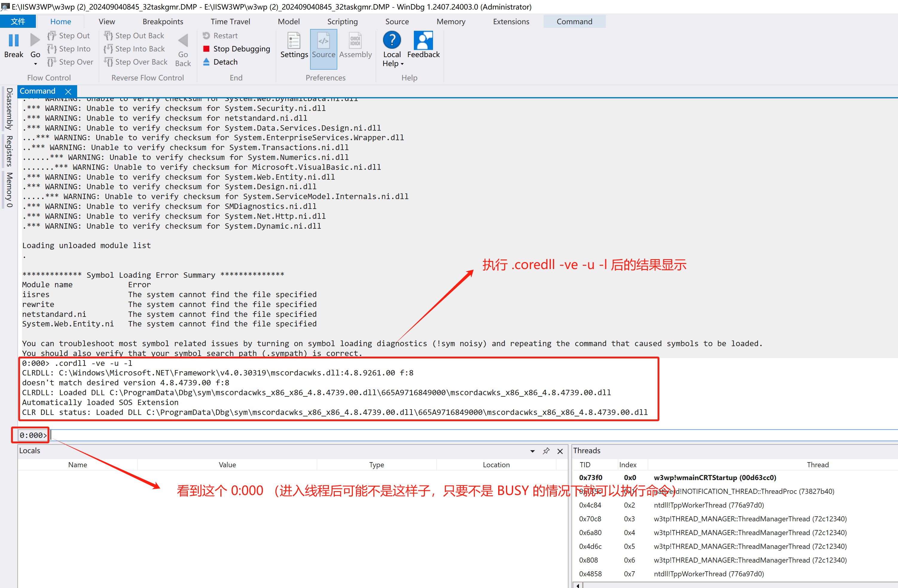Screen dimensions: 898x588
Task: Open the Locals panel options dropdown
Action: point(532,451)
